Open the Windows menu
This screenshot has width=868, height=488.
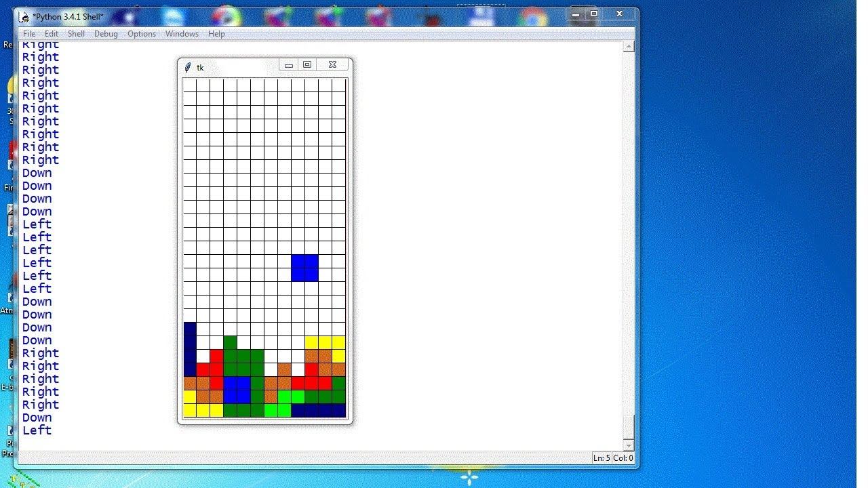click(x=182, y=34)
